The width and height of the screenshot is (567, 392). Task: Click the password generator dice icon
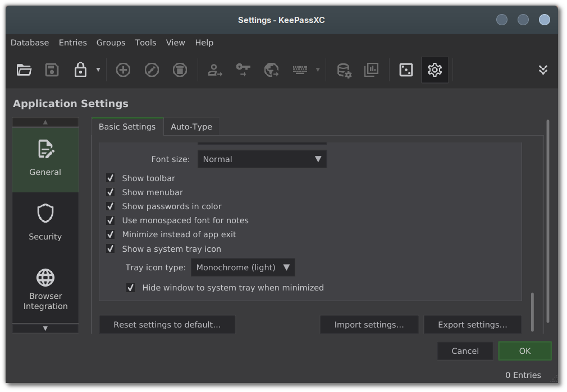(406, 70)
